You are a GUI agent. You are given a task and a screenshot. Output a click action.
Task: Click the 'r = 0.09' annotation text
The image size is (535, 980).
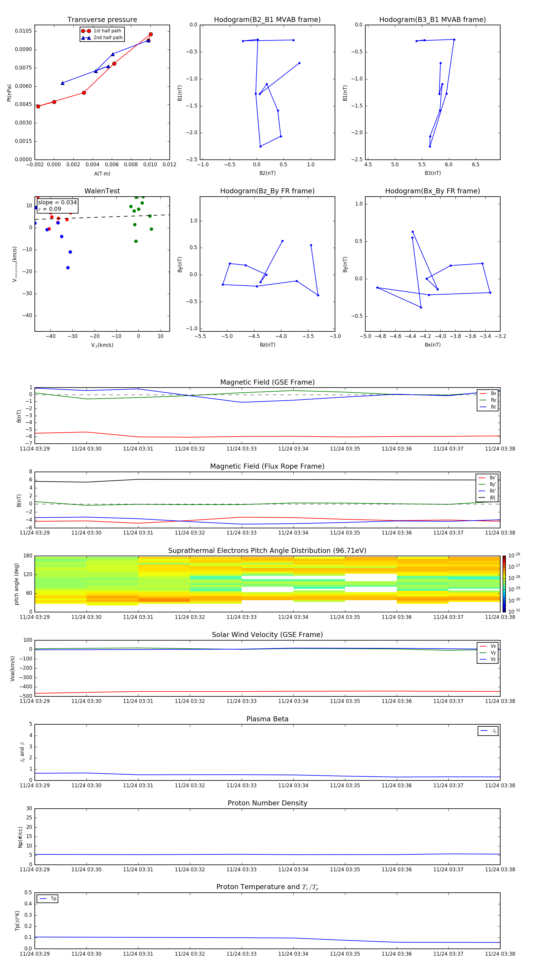(50, 209)
